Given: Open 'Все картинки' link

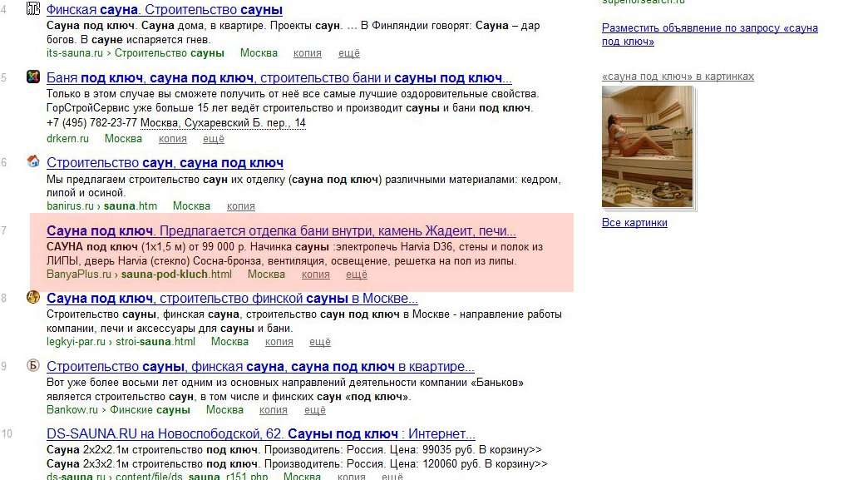Looking at the screenshot, I should (x=634, y=223).
